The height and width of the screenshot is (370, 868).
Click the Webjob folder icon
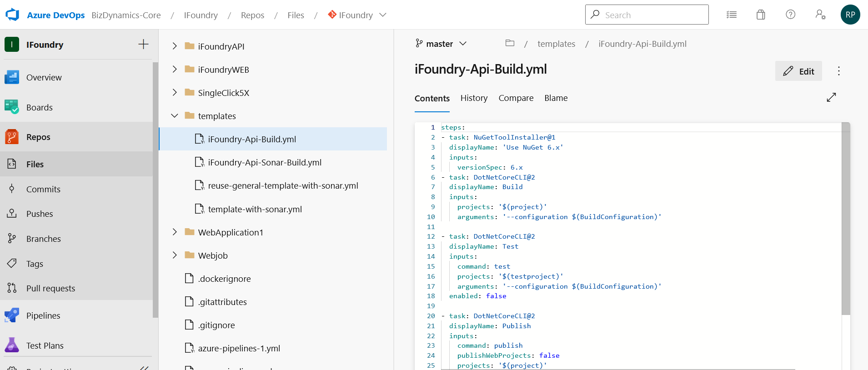point(190,255)
